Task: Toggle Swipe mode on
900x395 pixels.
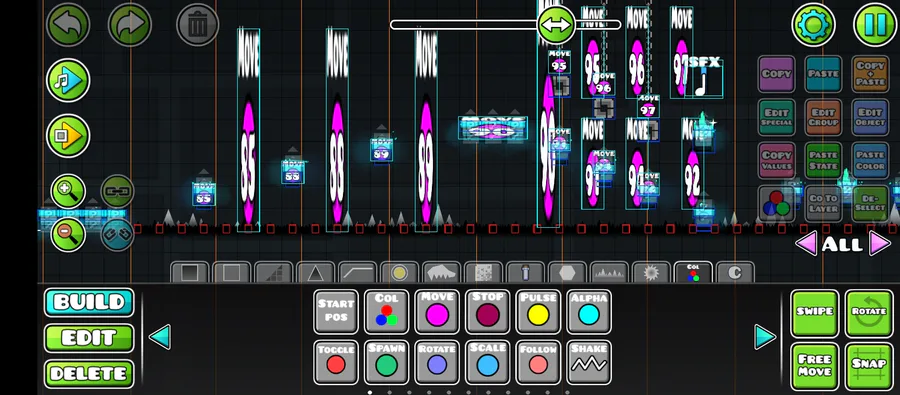Action: (814, 313)
